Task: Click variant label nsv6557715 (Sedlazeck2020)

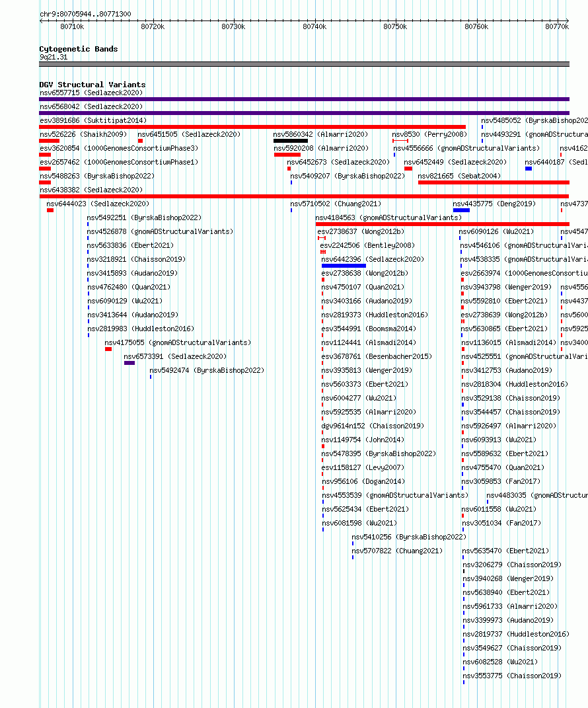Action: pos(91,93)
